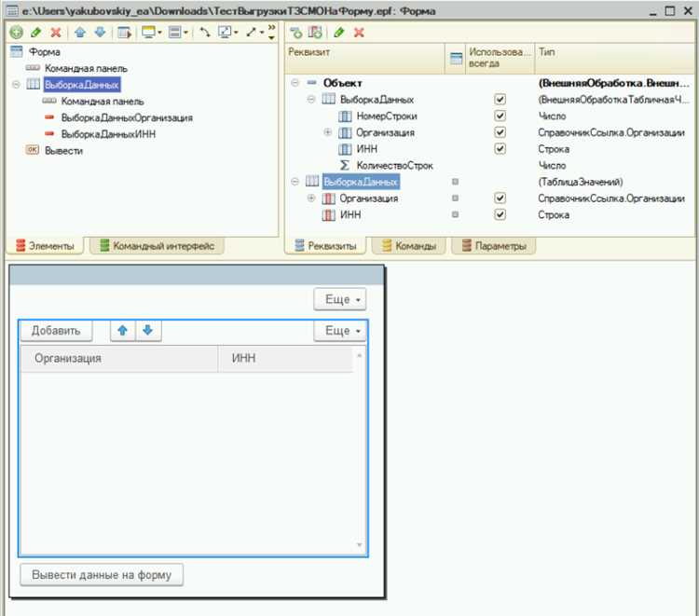Expand Организация under Объект's ВыборкаДанных
The width and height of the screenshot is (699, 616).
[x=328, y=132]
